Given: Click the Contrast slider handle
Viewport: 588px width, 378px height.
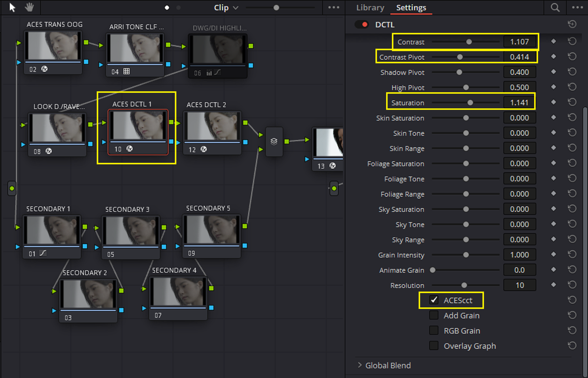Looking at the screenshot, I should [x=469, y=42].
